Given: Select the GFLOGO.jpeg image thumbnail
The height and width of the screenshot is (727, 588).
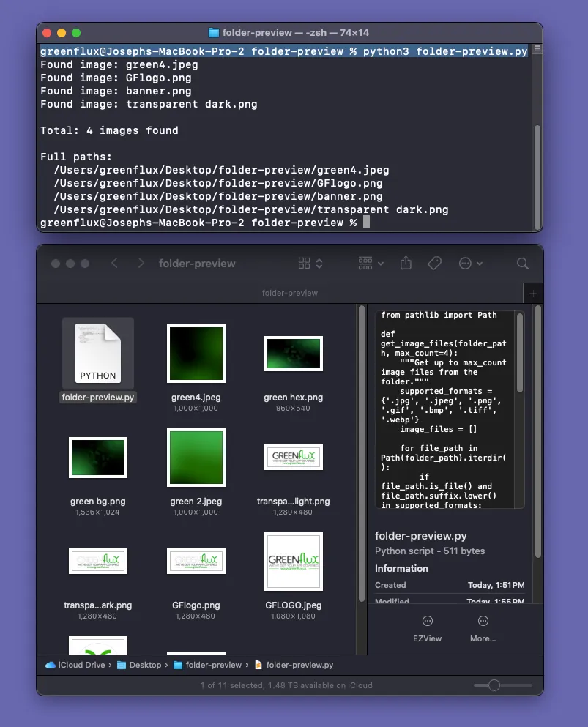Looking at the screenshot, I should tap(294, 562).
